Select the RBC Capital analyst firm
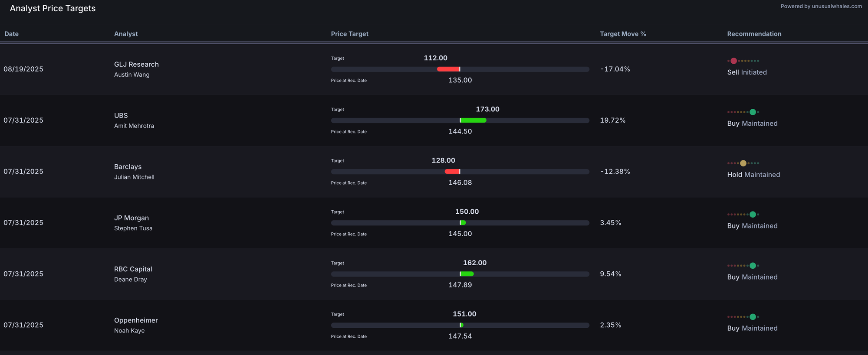The image size is (868, 355). (x=133, y=269)
